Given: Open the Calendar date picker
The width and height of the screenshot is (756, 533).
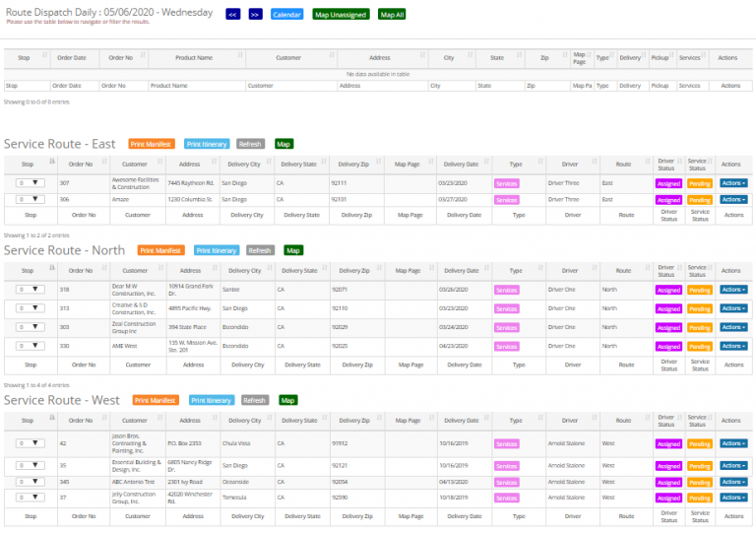Looking at the screenshot, I should [286, 15].
